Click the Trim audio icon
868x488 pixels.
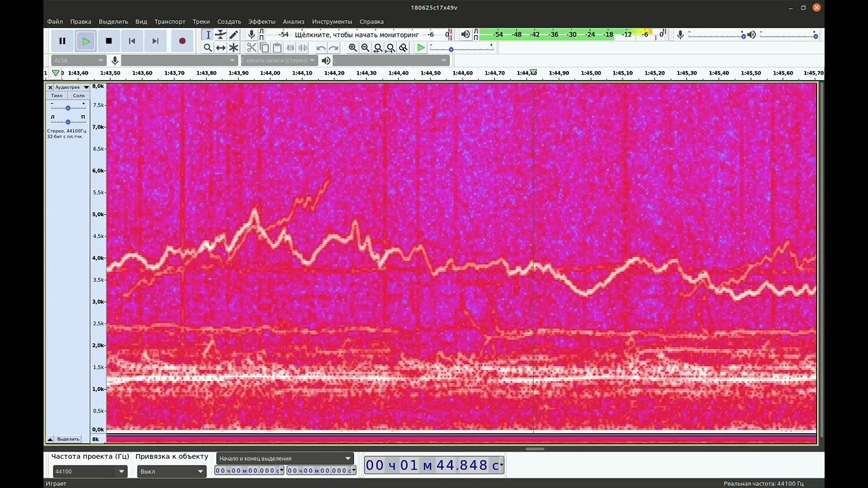(290, 47)
